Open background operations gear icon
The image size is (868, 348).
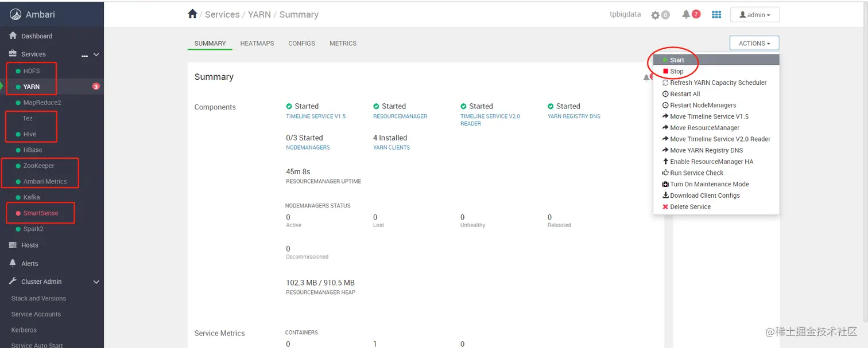click(655, 15)
